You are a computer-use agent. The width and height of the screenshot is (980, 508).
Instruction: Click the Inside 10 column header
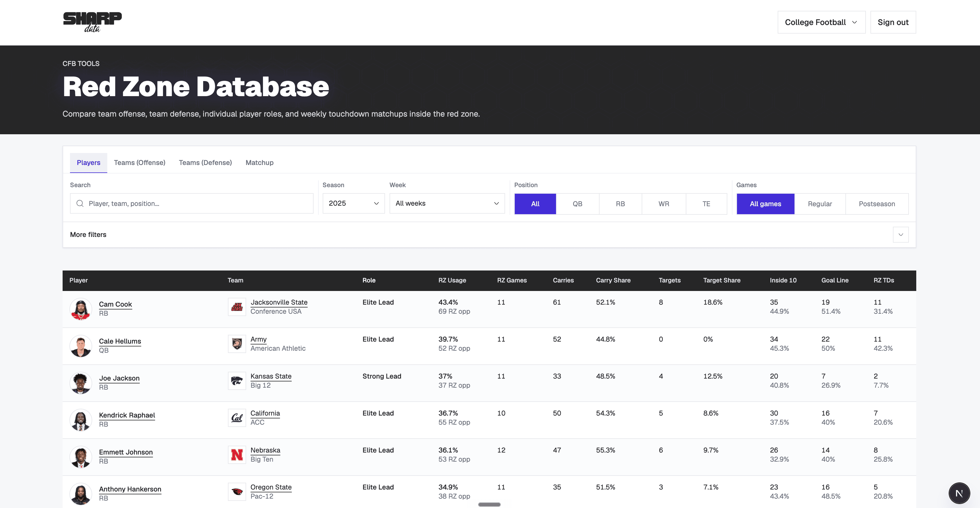click(783, 280)
